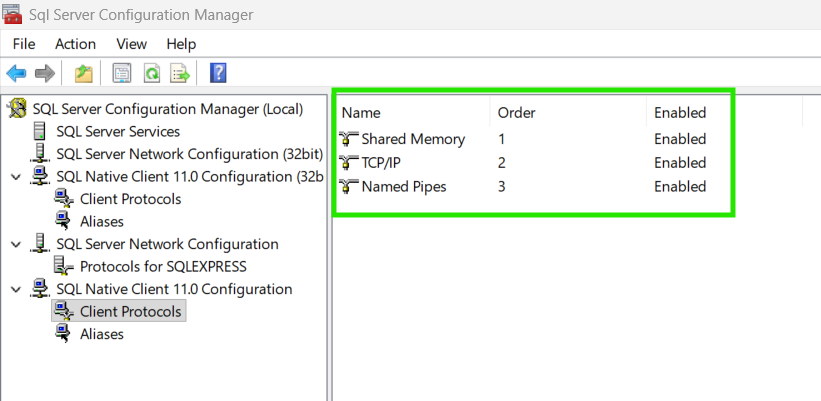Open the View menu
The height and width of the screenshot is (401, 821).
pyautogui.click(x=131, y=44)
